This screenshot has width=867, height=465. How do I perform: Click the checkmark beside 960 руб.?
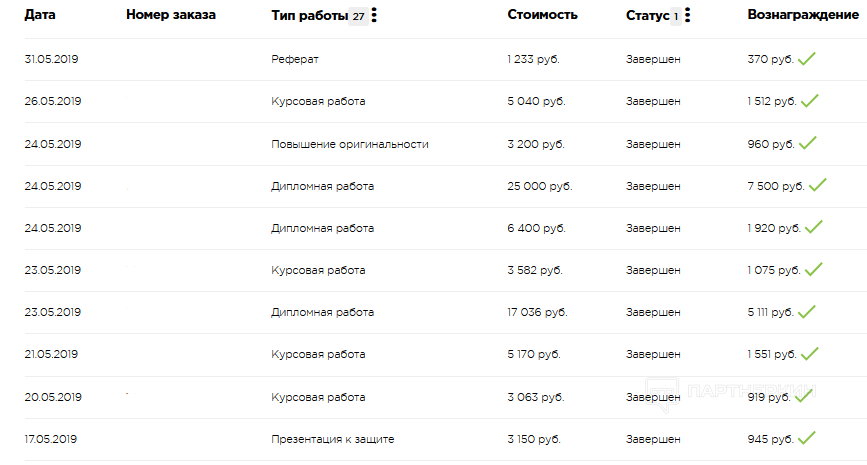click(x=808, y=143)
